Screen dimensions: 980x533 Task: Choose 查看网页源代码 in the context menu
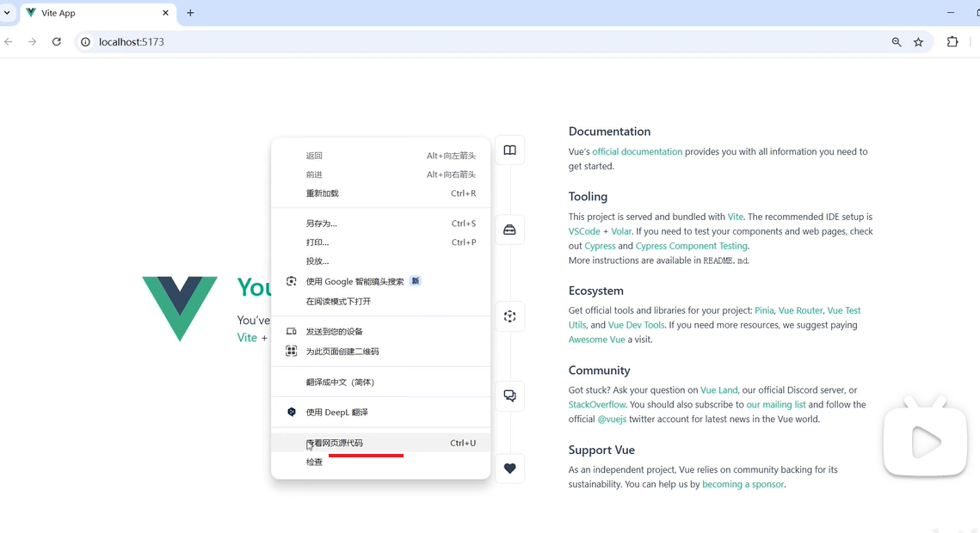point(380,443)
